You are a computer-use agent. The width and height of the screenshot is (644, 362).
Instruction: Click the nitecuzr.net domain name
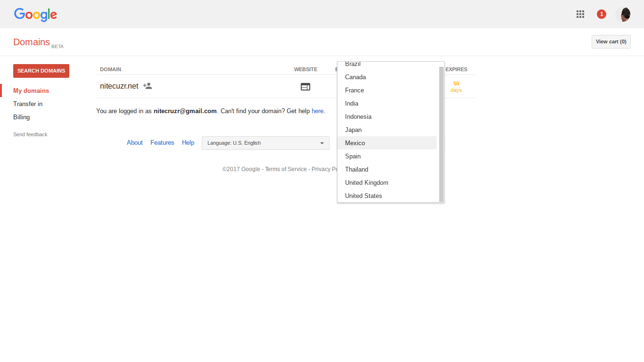tap(119, 86)
